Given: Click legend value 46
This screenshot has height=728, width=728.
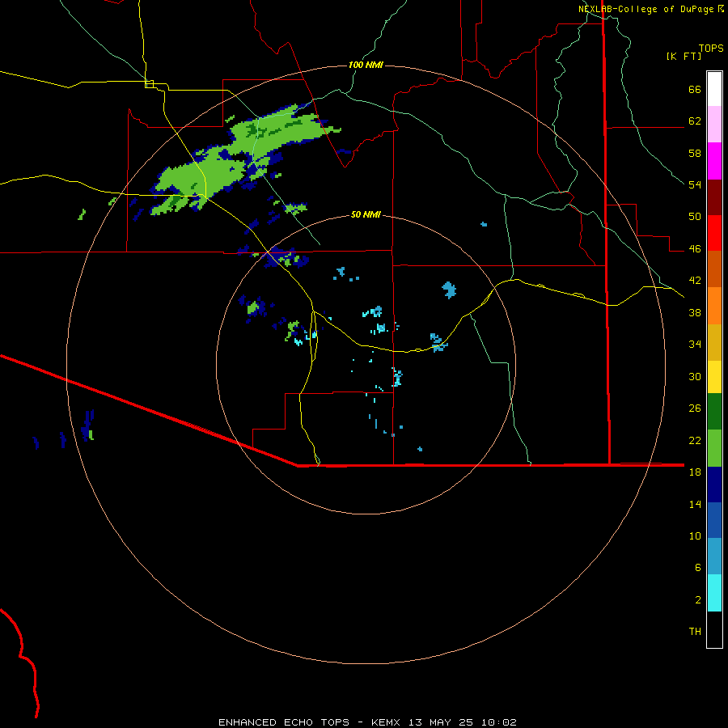Looking at the screenshot, I should [695, 249].
